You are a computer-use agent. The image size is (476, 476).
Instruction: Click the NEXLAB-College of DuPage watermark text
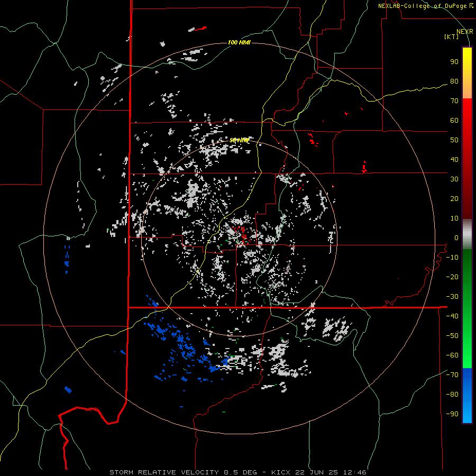tap(425, 6)
